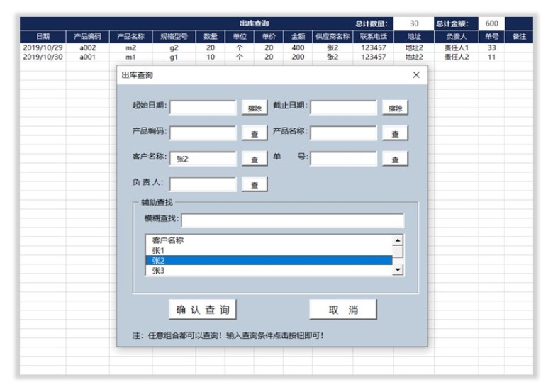The width and height of the screenshot is (553, 392).
Task: Select 张1 in the customer list
Action: click(269, 251)
